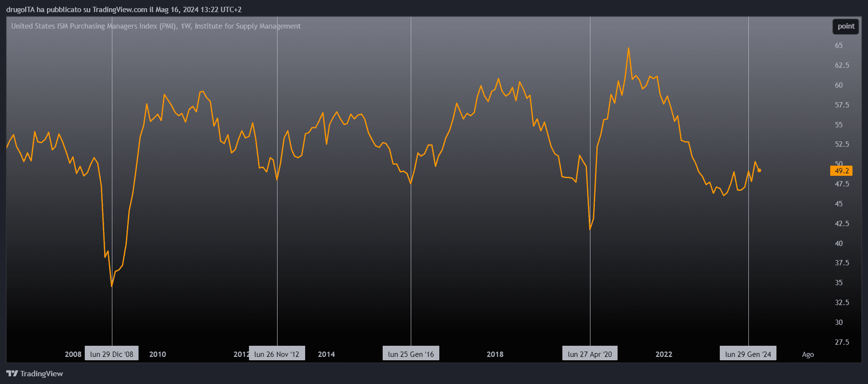Click the 'lun 25 Gen '16' date marker

click(411, 354)
